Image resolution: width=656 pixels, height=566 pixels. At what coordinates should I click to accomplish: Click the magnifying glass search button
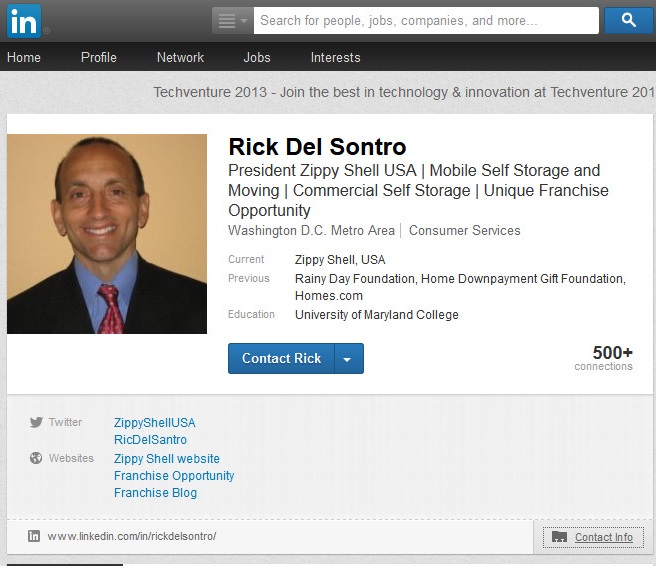point(628,20)
